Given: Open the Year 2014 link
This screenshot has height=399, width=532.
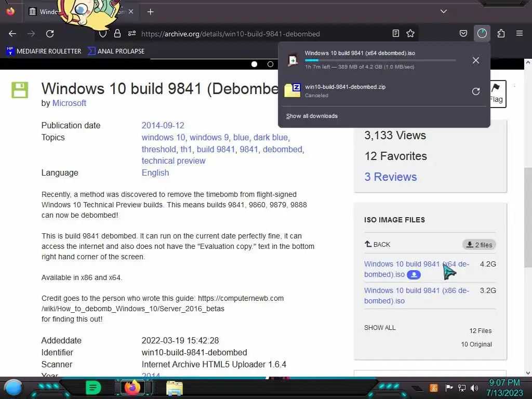Looking at the screenshot, I should click(x=151, y=375).
